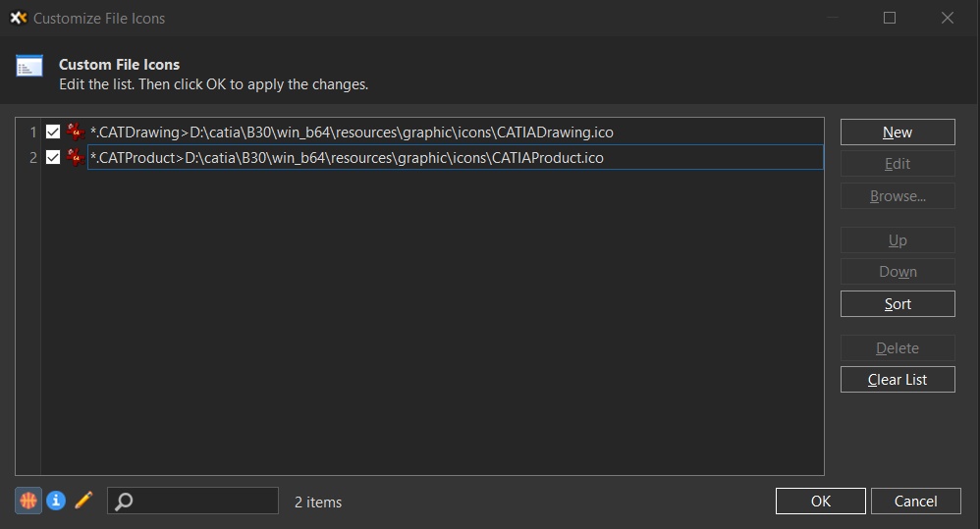Click the '2 items' status text
The image size is (980, 529).
(318, 503)
